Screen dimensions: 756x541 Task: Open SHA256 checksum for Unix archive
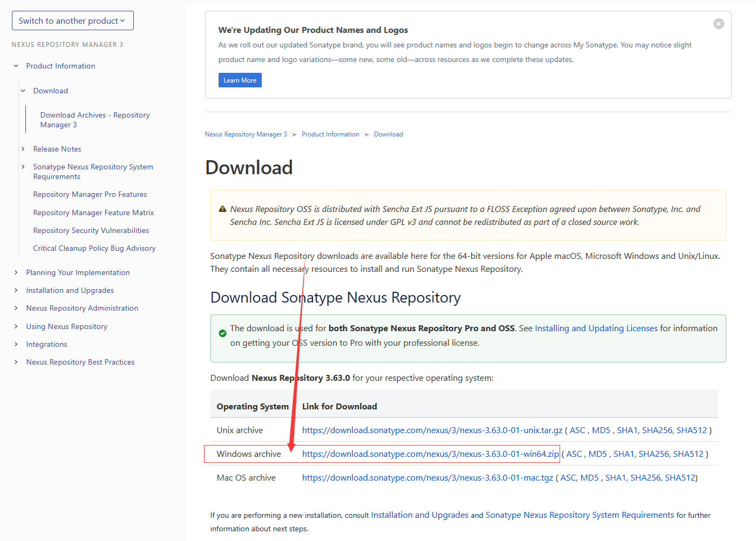click(x=657, y=430)
